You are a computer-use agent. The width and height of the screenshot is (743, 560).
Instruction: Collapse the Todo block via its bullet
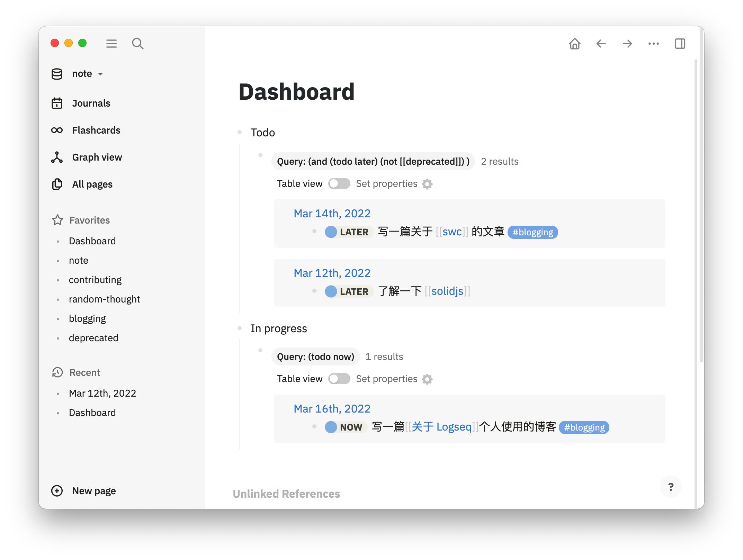coord(240,132)
